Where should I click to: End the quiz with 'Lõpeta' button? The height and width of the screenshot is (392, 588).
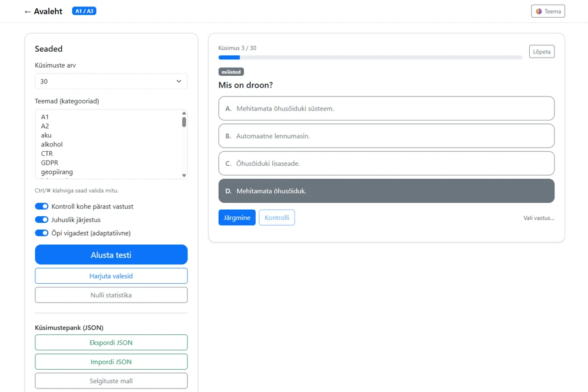point(542,52)
